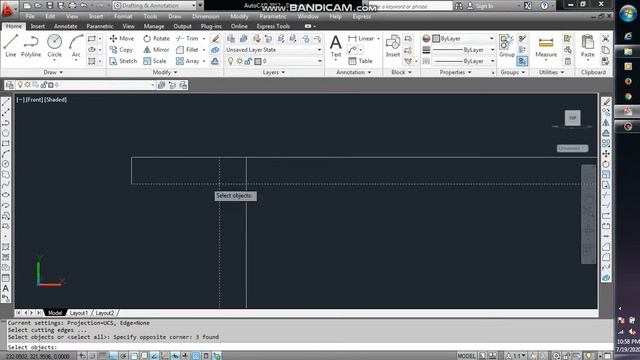This screenshot has height=360, width=640.
Task: Select the Arc tool
Action: [76, 47]
